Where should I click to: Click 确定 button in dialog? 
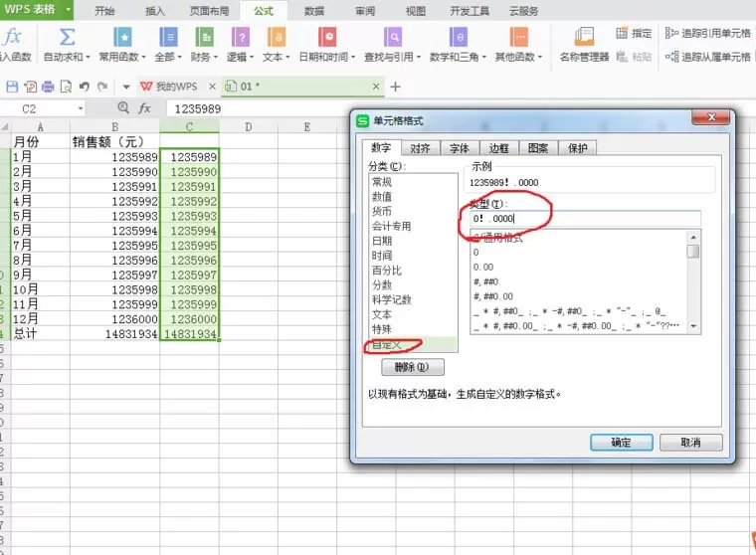point(622,443)
